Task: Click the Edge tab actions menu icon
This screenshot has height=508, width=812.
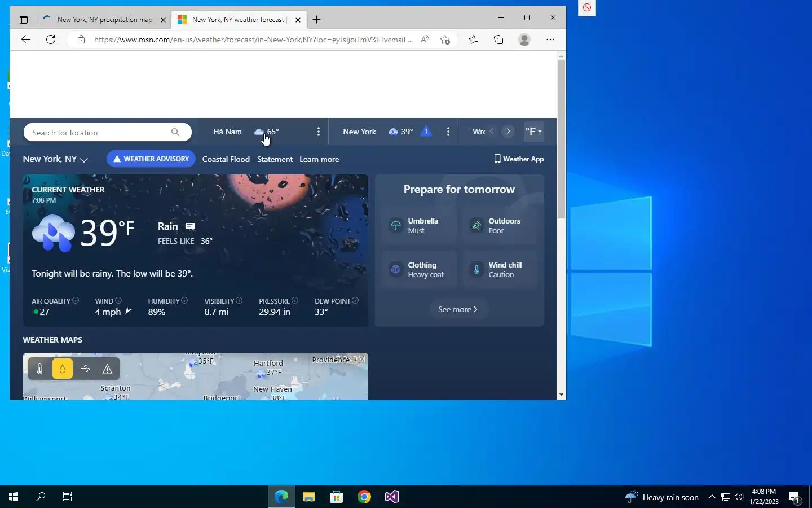Action: (x=23, y=20)
